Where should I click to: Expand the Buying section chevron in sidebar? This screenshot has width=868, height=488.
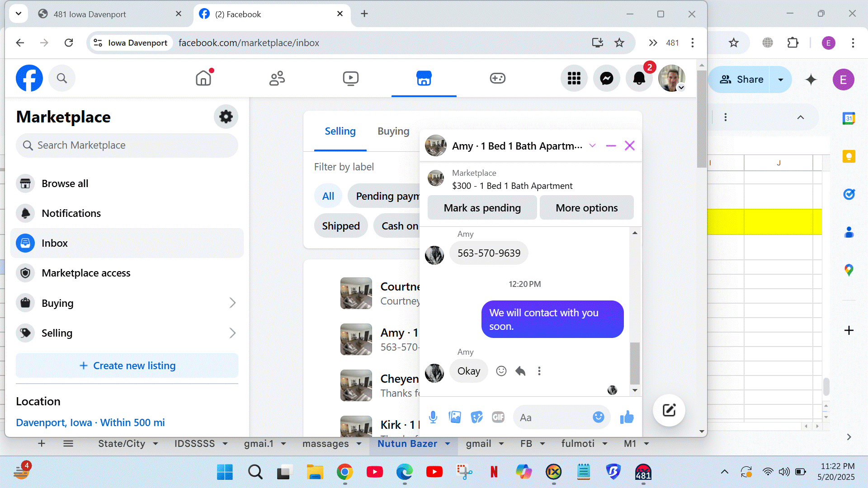tap(232, 303)
